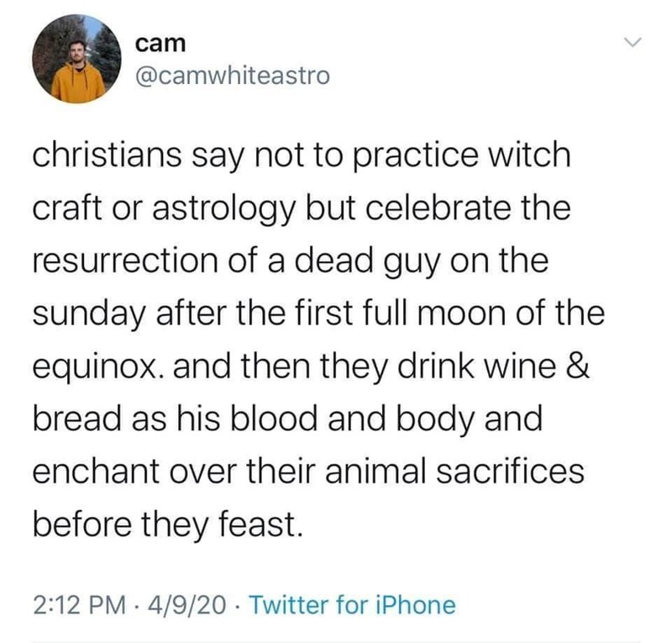672x643 pixels.
Task: Click the 4/9/20 date
Action: (186, 605)
